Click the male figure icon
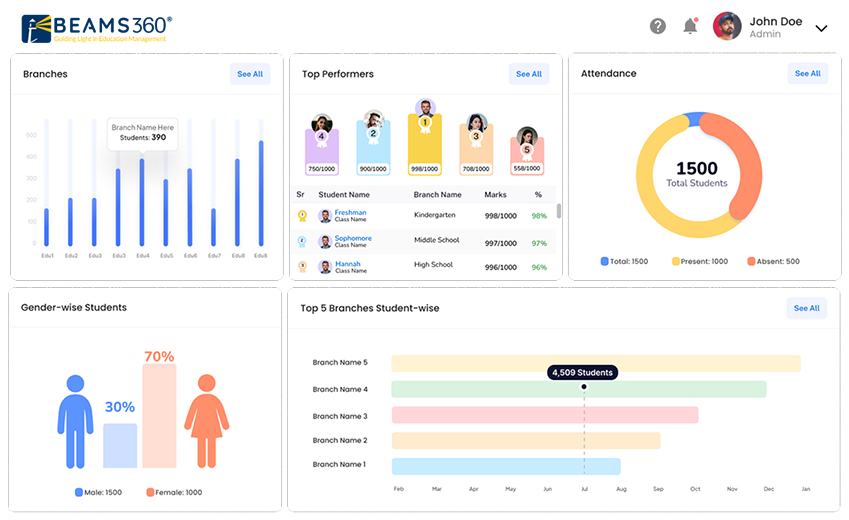849x520 pixels. [75, 421]
